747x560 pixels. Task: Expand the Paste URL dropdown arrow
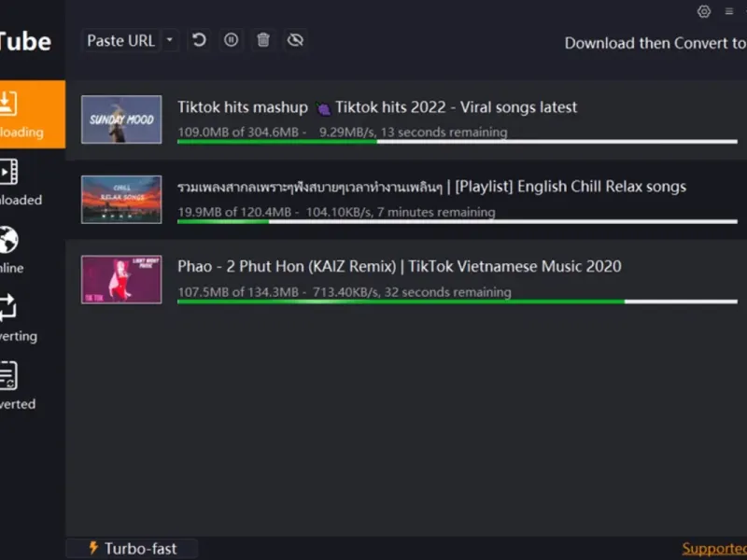click(x=169, y=40)
